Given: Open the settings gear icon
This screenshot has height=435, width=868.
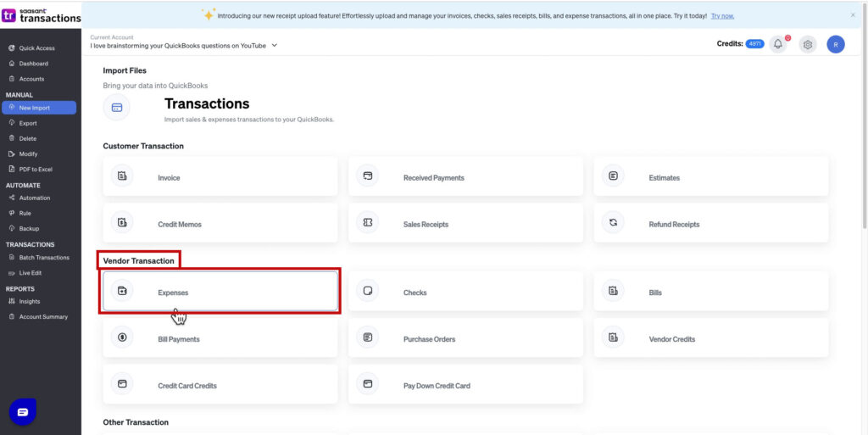Looking at the screenshot, I should [808, 44].
